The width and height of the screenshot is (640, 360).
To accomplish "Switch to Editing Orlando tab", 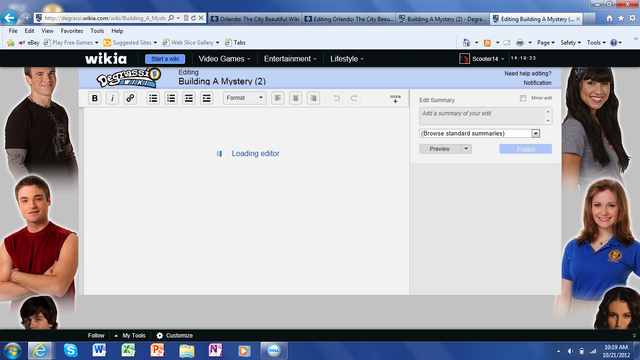I will click(349, 19).
